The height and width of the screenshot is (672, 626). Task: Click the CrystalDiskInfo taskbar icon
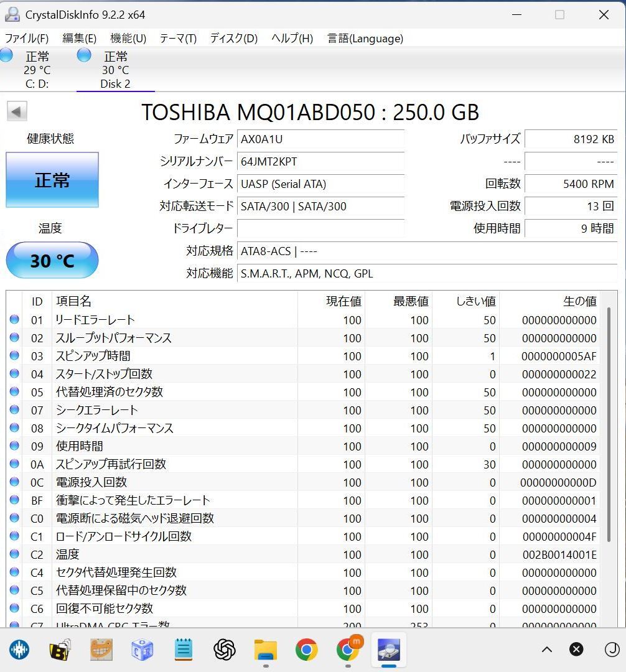[x=389, y=650]
